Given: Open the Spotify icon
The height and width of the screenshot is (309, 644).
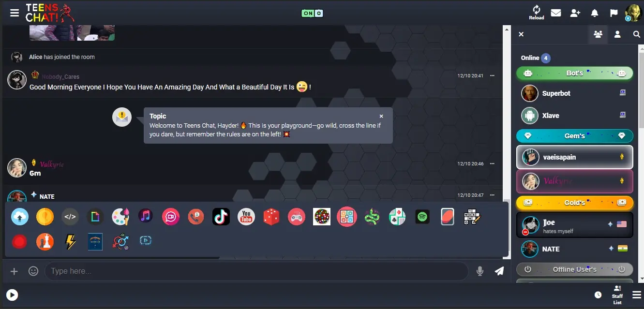Looking at the screenshot, I should pyautogui.click(x=422, y=217).
